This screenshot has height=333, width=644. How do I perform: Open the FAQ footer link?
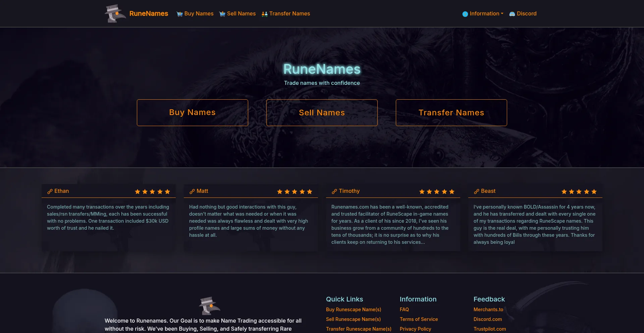(404, 310)
